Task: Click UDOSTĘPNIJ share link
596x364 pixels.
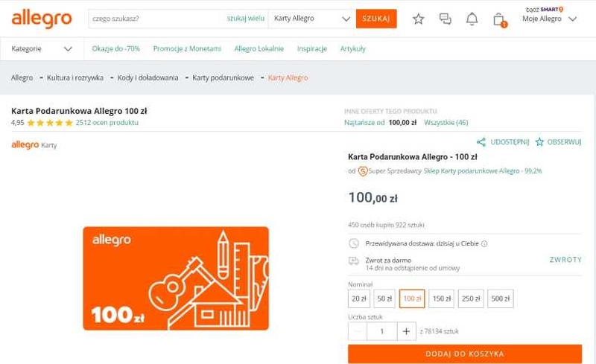Action: (510, 142)
